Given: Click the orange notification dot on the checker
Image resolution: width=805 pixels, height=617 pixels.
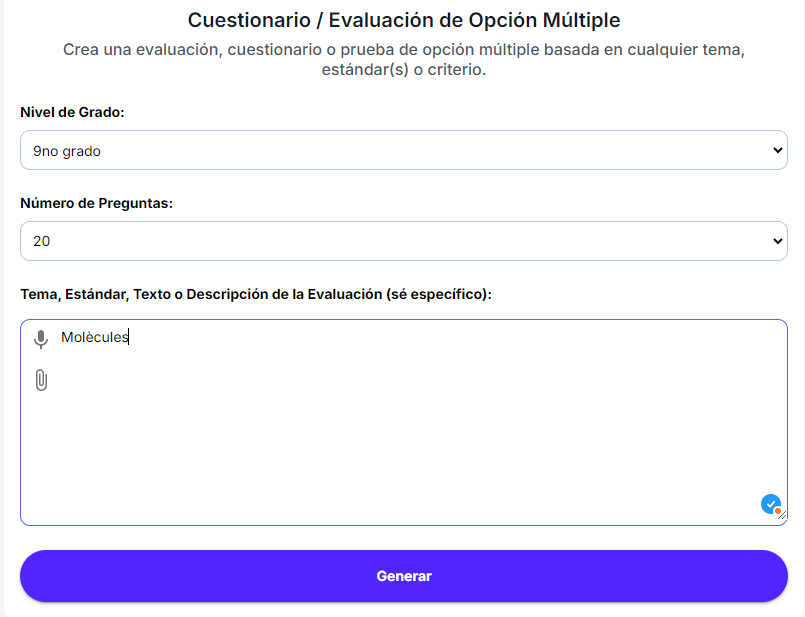Looking at the screenshot, I should click(x=776, y=512).
